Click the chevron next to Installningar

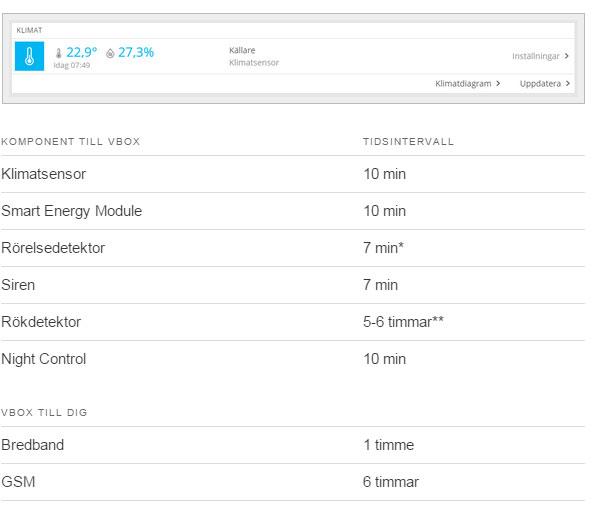567,56
